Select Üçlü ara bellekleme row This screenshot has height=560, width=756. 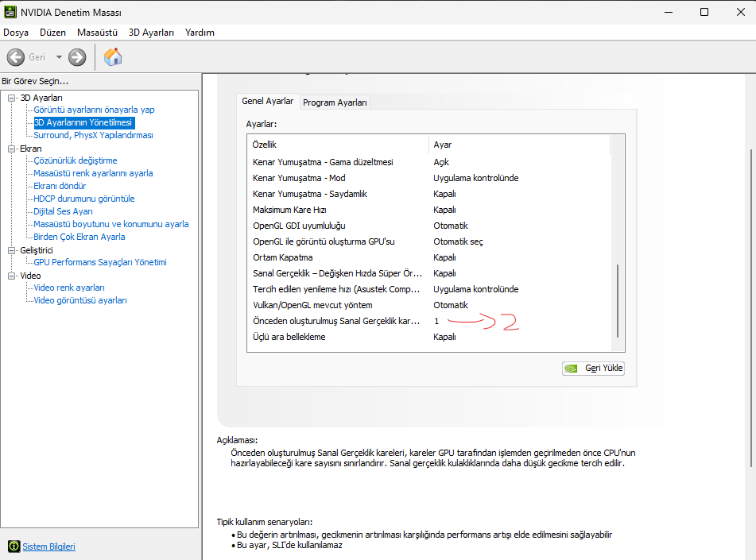coord(429,338)
